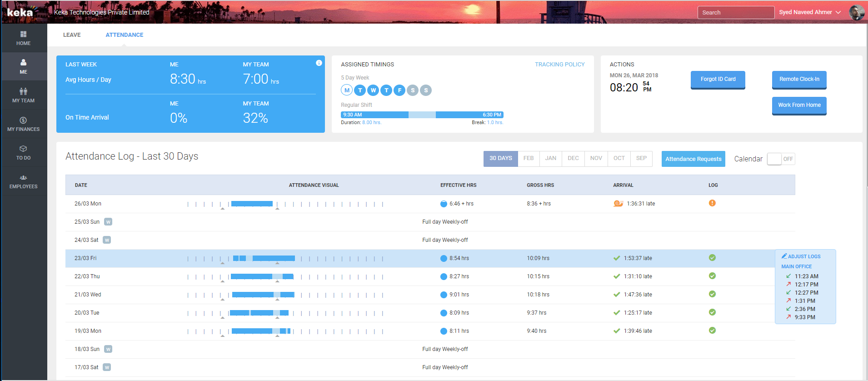Click the attendance visual bar for 20/03 Tue
The image size is (868, 381).
click(259, 313)
